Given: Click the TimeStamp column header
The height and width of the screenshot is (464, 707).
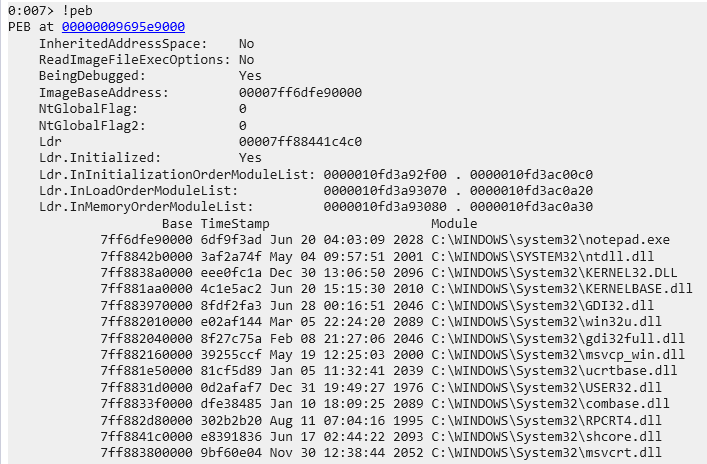Looking at the screenshot, I should [234, 223].
